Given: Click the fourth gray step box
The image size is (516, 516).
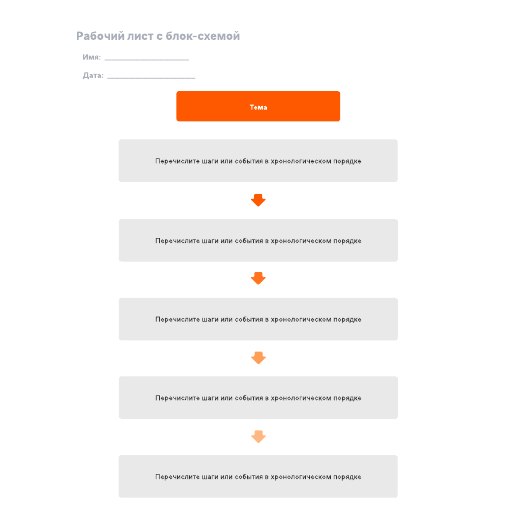Looking at the screenshot, I should pyautogui.click(x=258, y=398).
